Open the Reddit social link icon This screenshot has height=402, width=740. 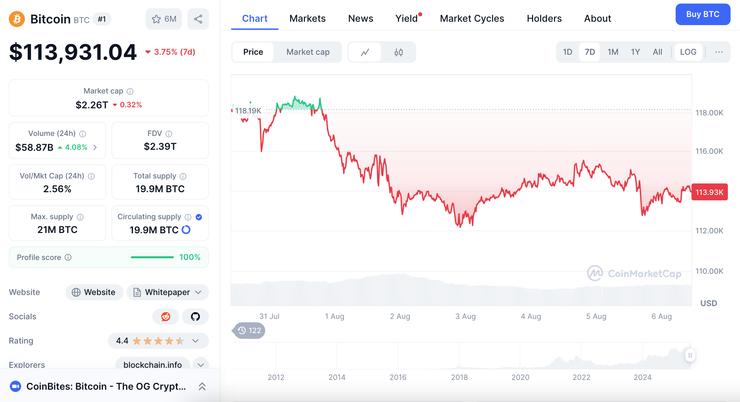coord(165,316)
